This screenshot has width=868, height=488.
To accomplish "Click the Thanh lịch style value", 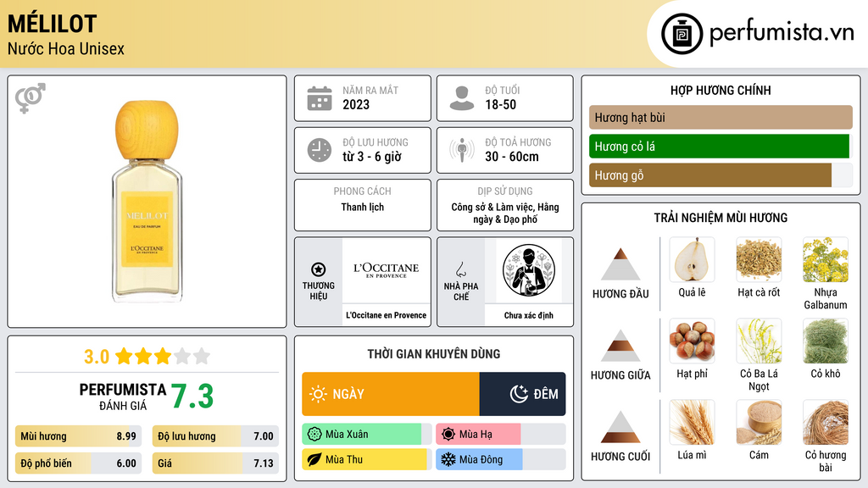I will (x=363, y=207).
